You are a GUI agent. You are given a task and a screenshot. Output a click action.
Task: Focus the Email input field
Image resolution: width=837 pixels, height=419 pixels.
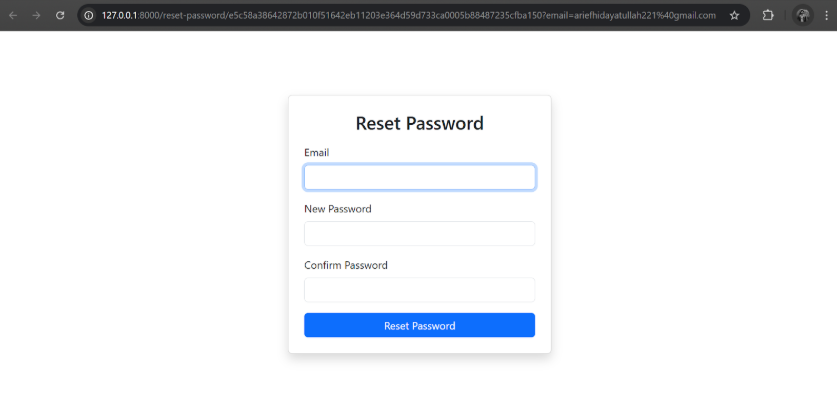419,178
